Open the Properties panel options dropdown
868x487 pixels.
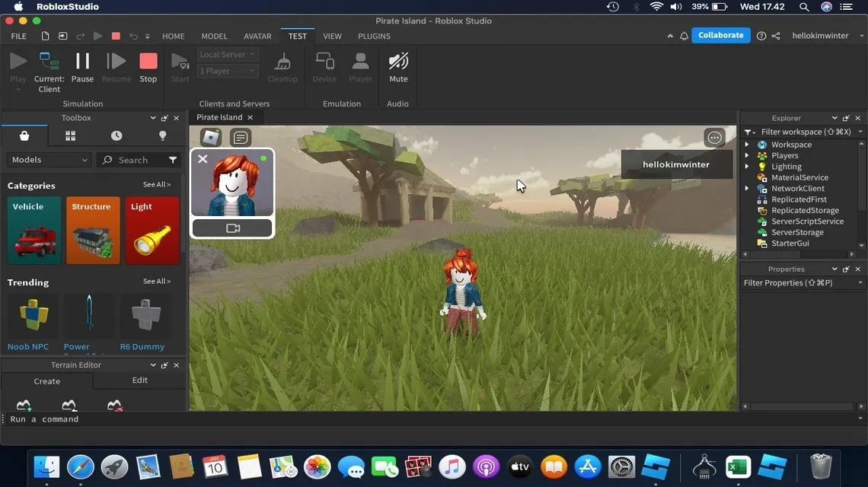point(834,269)
